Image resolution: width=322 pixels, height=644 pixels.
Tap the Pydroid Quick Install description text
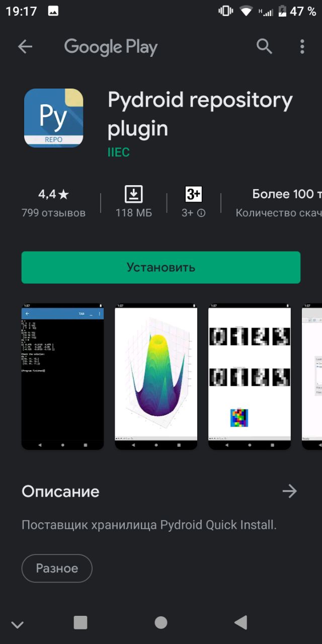149,525
